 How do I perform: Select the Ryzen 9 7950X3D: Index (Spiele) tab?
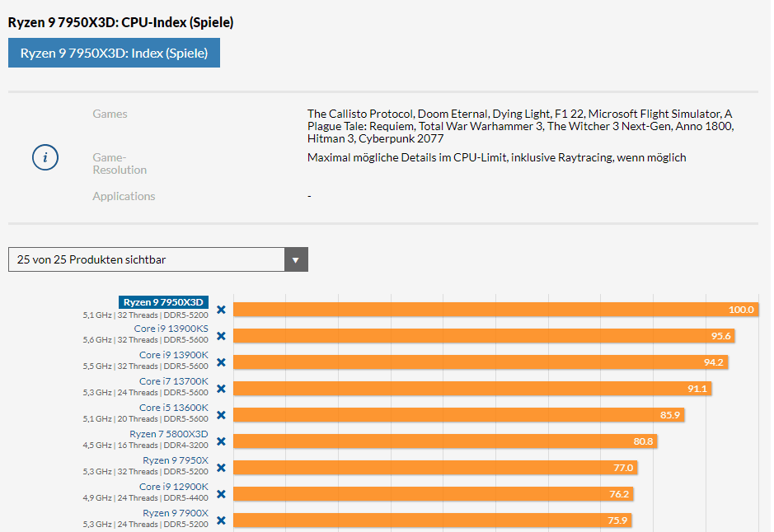(114, 54)
